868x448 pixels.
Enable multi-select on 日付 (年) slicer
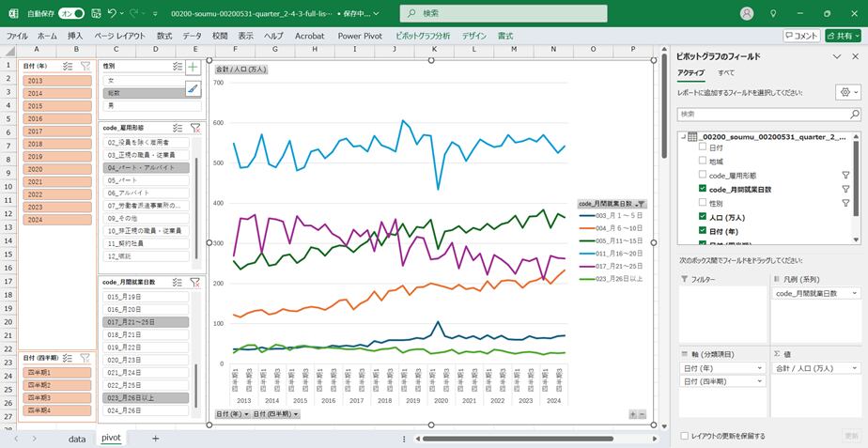click(68, 67)
